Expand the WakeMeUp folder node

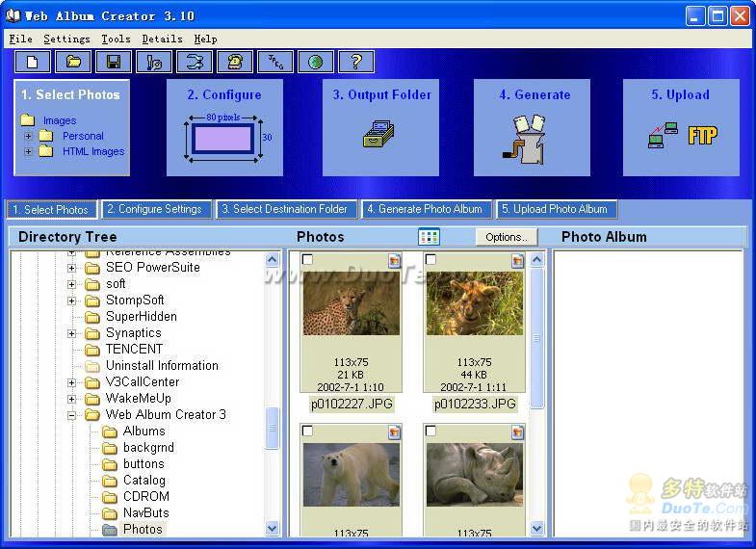pyautogui.click(x=72, y=399)
